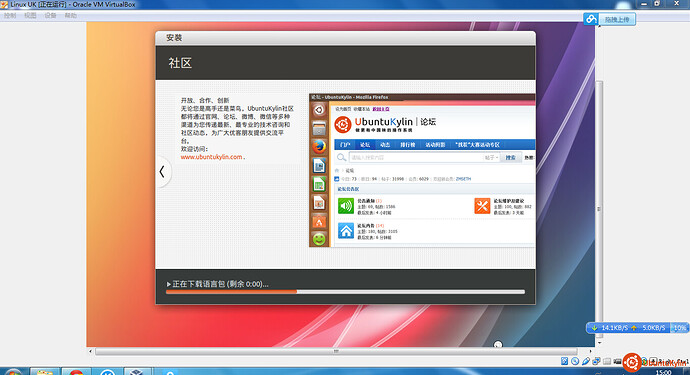Image resolution: width=690 pixels, height=375 pixels.
Task: Click the VirtualBox title bar app icon
Action: 4,4
